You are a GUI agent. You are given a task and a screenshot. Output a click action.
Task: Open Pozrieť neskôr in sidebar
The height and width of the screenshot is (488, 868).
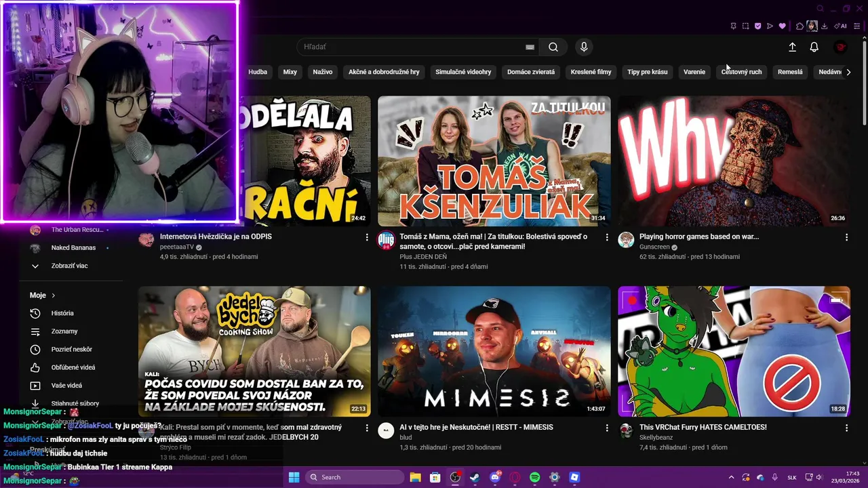coord(71,349)
